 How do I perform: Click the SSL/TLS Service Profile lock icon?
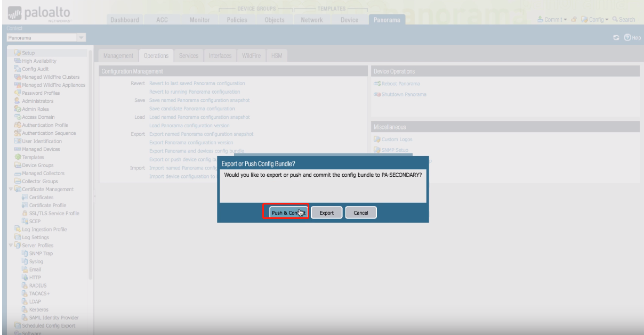tap(24, 213)
